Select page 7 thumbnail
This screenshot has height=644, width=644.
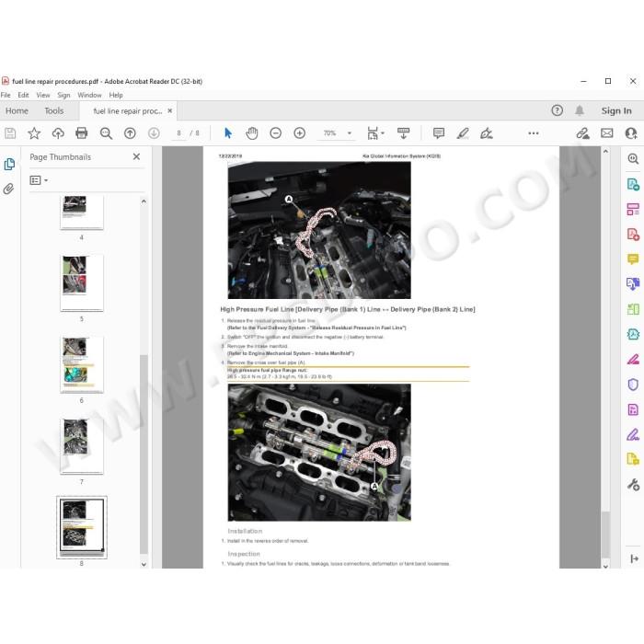pos(82,446)
